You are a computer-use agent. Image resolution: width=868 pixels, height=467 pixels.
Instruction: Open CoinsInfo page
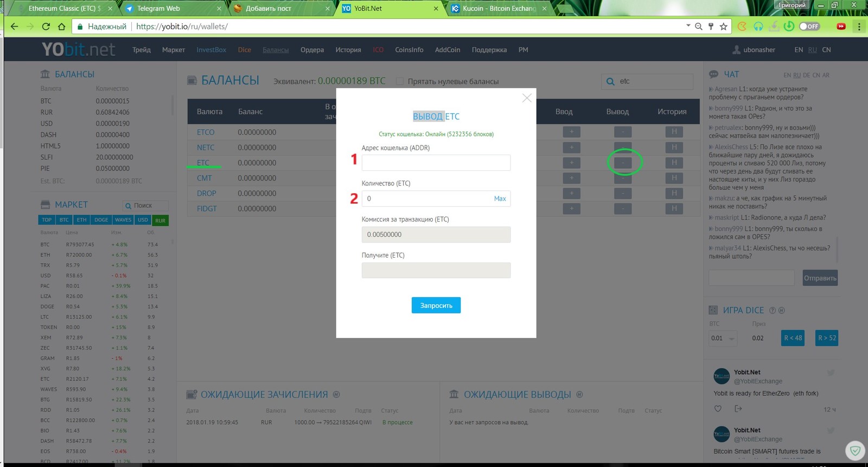409,49
